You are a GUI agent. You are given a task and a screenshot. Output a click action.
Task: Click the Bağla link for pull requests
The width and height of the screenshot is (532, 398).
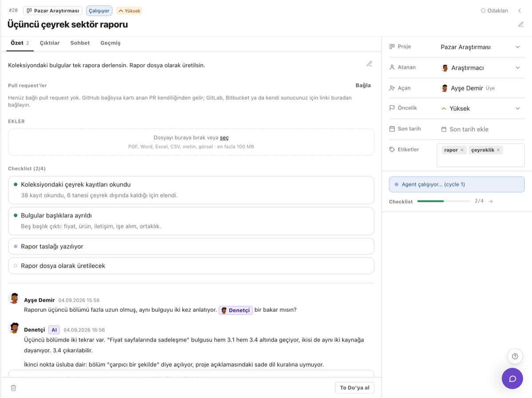pyautogui.click(x=363, y=86)
